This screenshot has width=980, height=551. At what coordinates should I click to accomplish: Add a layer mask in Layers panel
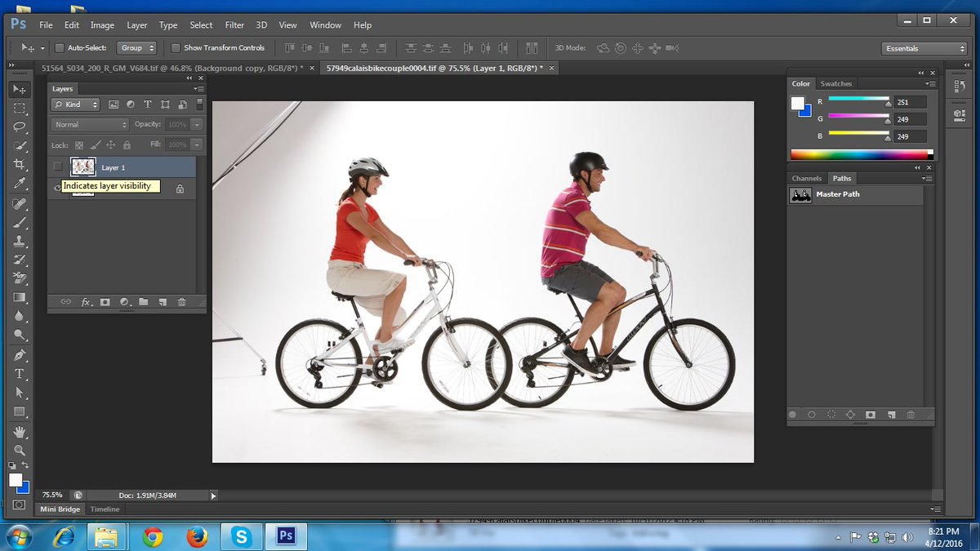tap(105, 302)
